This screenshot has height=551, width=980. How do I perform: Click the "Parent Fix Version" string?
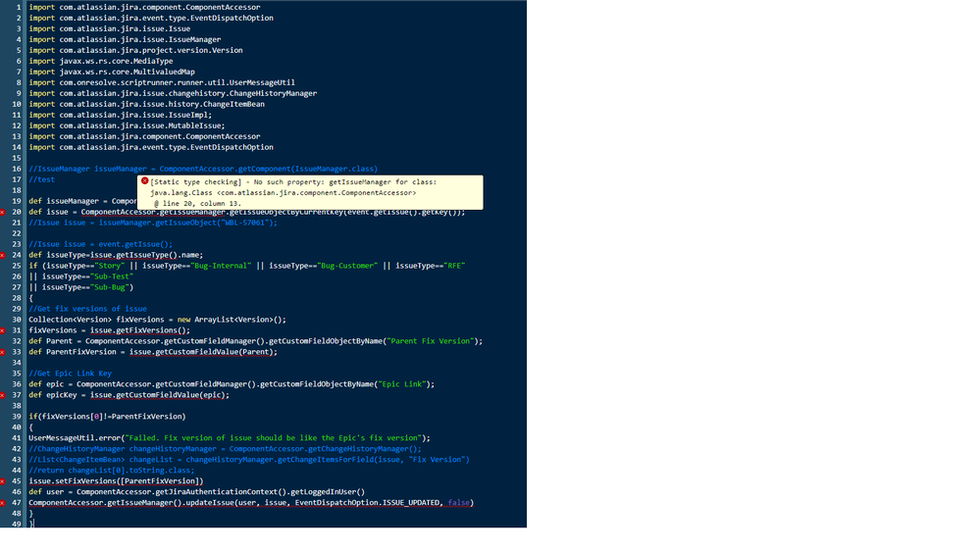tap(430, 341)
